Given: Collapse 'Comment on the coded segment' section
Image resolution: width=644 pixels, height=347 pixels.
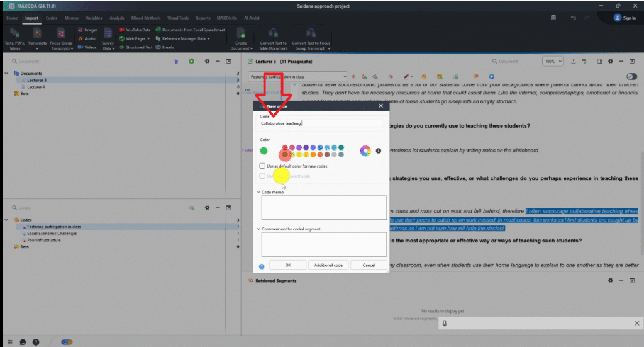Looking at the screenshot, I should [259, 229].
